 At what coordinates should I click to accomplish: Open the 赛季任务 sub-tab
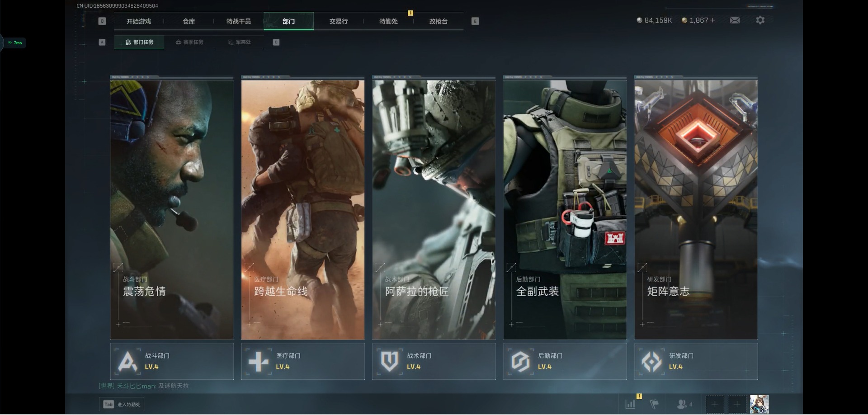[x=189, y=42]
